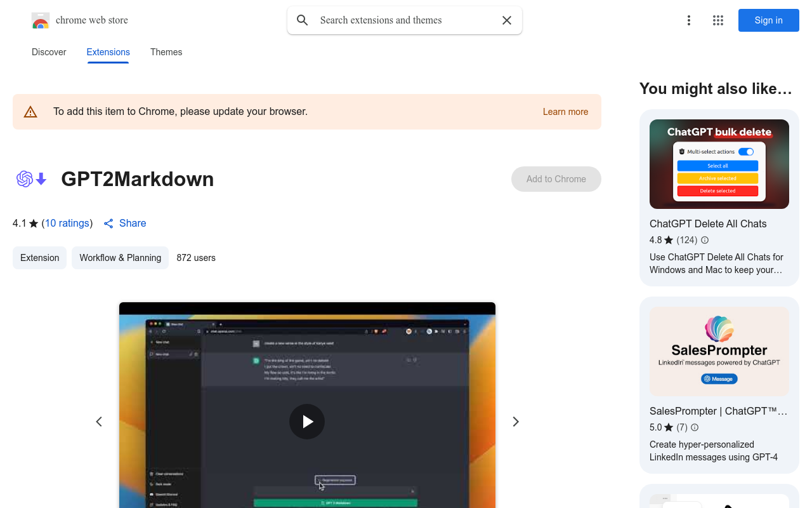Click the star beside the 5.0 rating
The image size is (812, 508).
tap(669, 427)
